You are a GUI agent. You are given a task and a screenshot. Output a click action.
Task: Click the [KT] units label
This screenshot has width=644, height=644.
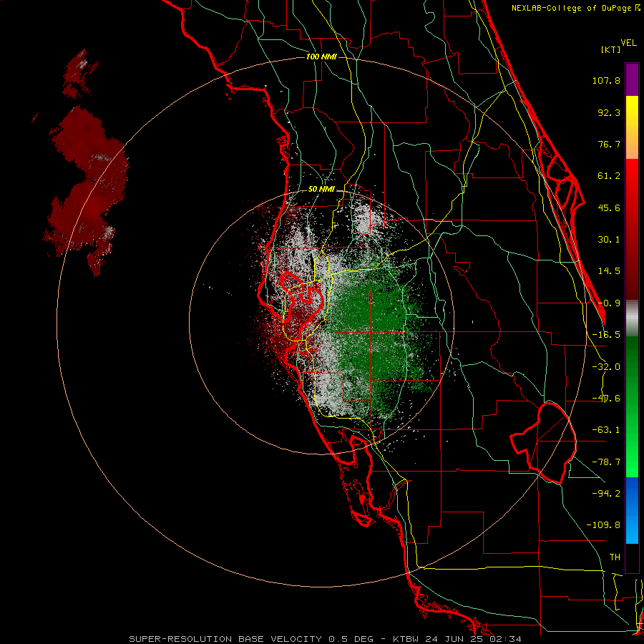click(610, 49)
